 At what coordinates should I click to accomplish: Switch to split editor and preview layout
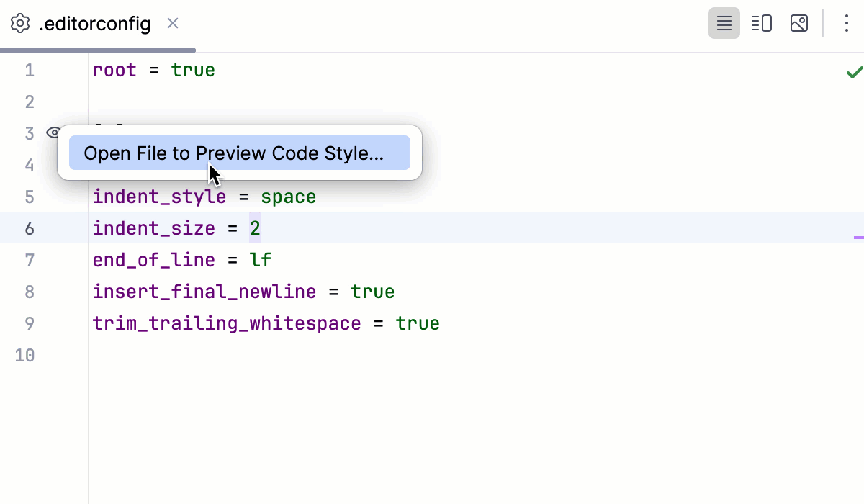coord(761,23)
